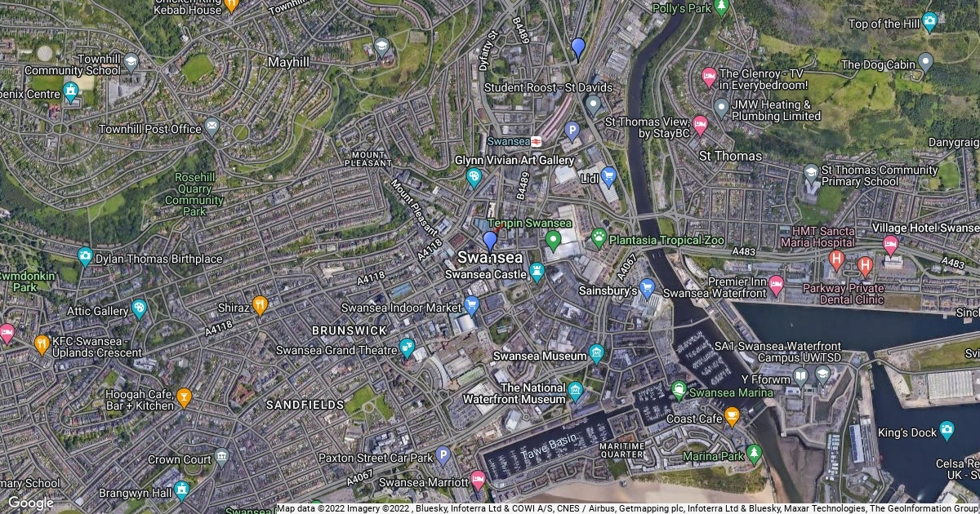Open the Swansea Indoor Market marker
Viewport: 980px width, 514px height.
[x=471, y=306]
